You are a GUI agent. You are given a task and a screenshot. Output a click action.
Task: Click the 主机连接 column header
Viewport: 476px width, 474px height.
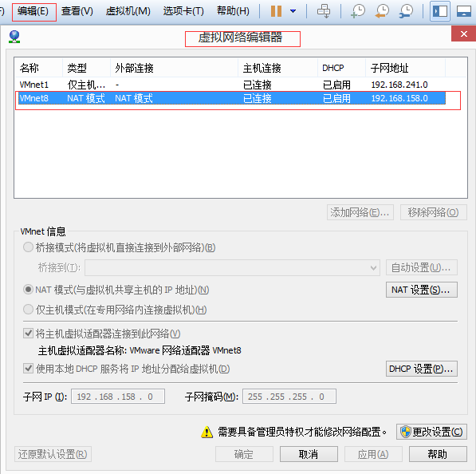tap(277, 68)
